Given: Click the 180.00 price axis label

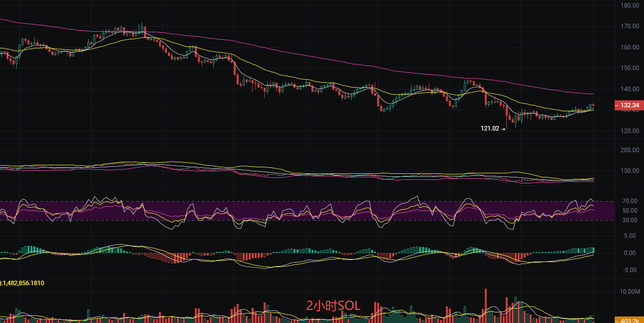Looking at the screenshot, I should [x=630, y=6].
